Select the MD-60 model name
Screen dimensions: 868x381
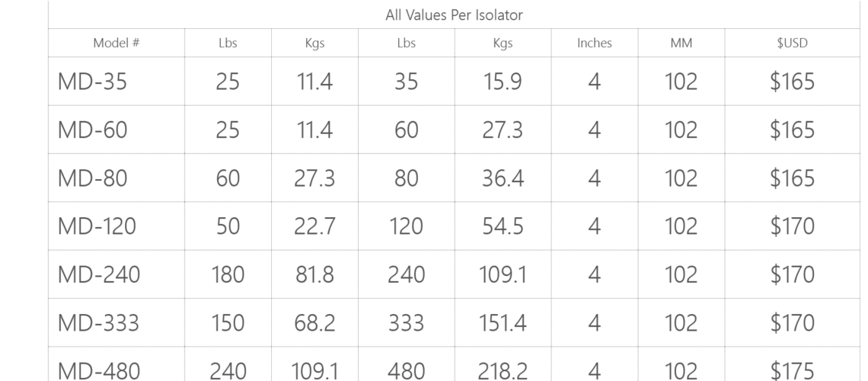pos(92,130)
